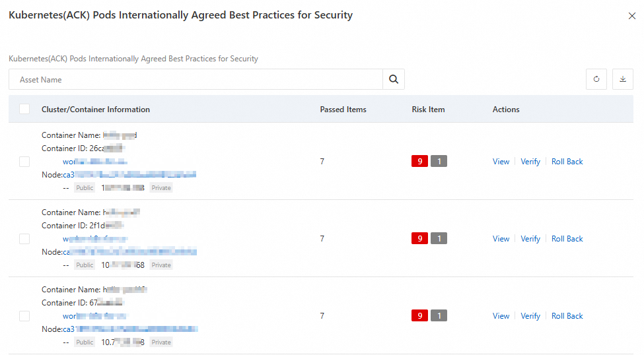This screenshot has height=355, width=644.
Task: Select the second container row checkbox
Action: tap(24, 239)
